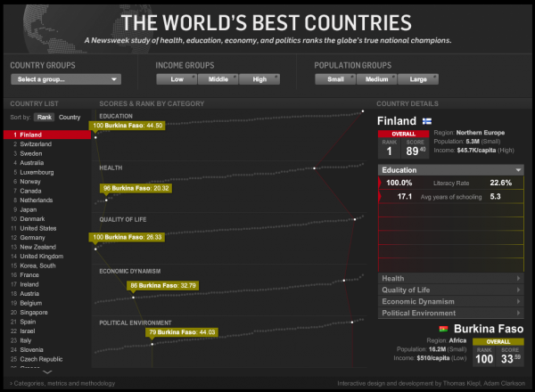Select Luxembourg in the country list

[x=47, y=172]
